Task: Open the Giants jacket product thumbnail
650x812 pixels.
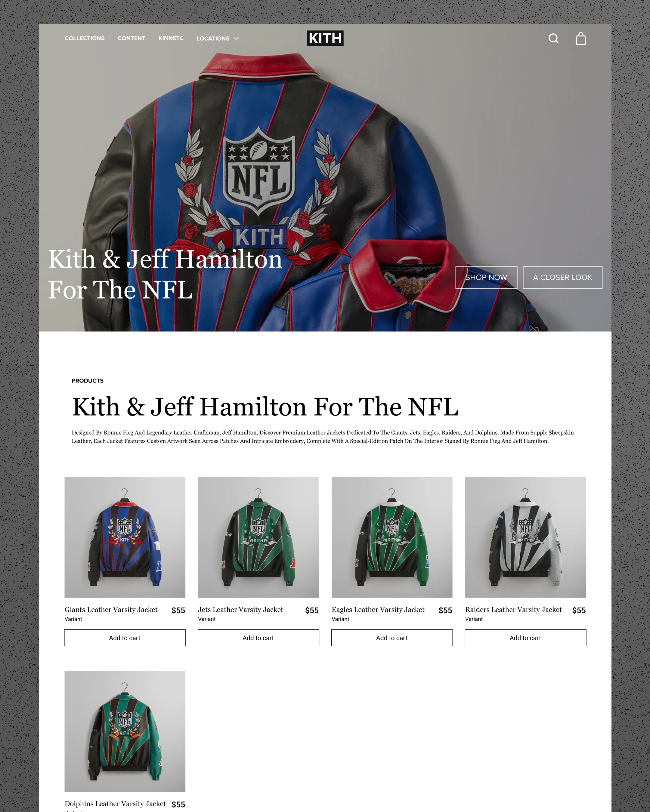Action: pyautogui.click(x=125, y=537)
